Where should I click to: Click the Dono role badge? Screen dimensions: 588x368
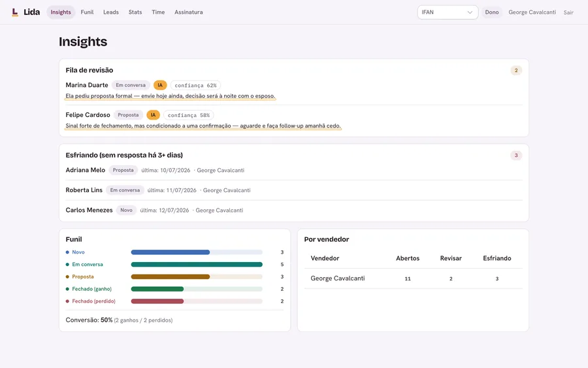pos(491,12)
